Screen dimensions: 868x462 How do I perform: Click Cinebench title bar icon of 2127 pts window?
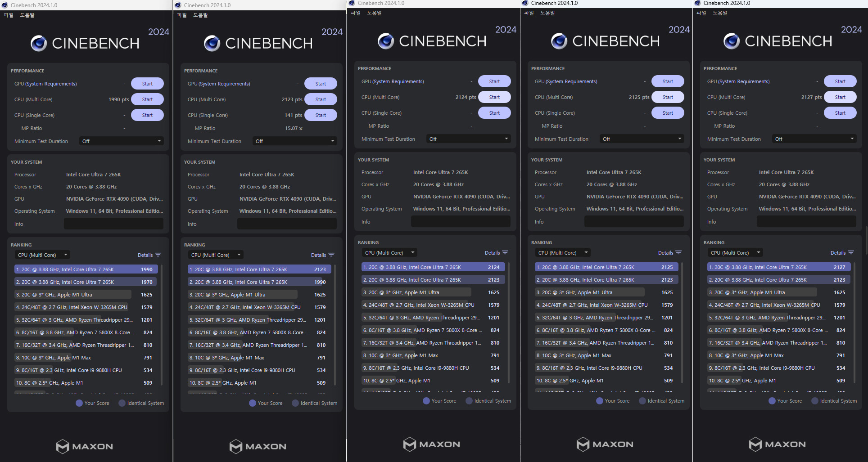click(698, 3)
